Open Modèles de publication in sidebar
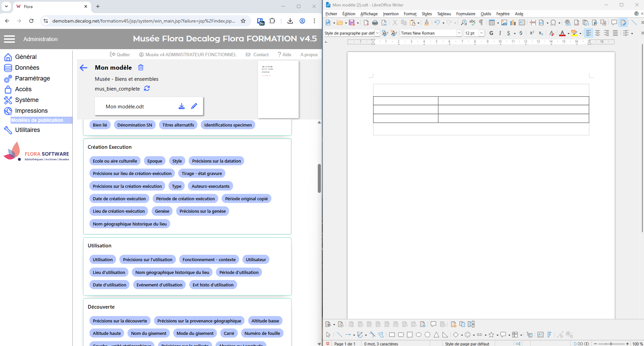 click(37, 120)
